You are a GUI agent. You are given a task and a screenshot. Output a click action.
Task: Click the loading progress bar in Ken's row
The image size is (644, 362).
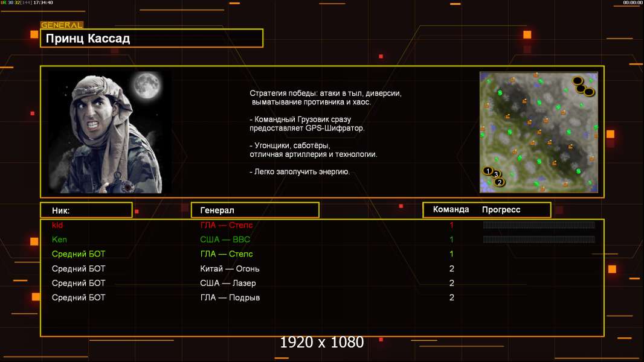click(x=539, y=240)
